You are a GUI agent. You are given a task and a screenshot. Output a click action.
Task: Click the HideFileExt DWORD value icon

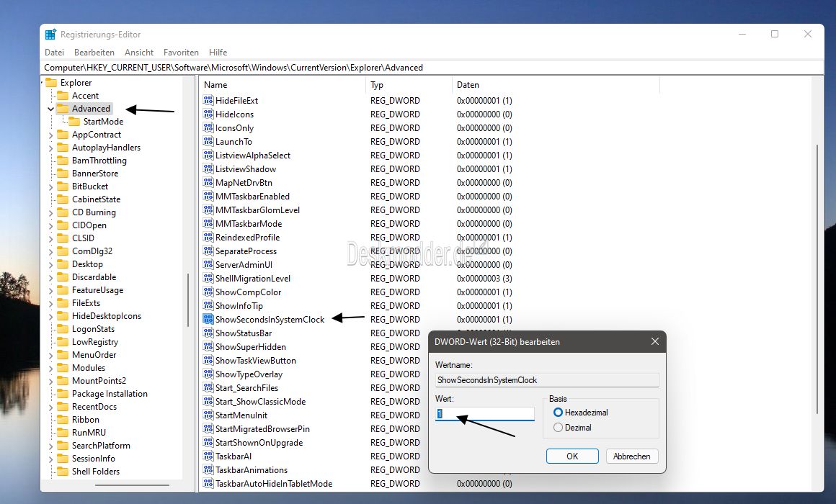tap(208, 100)
